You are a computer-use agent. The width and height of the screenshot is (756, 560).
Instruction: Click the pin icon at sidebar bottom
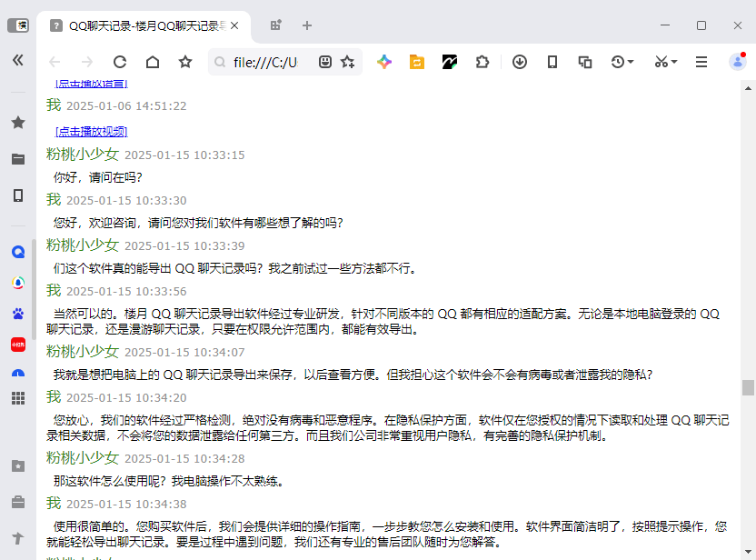18,538
